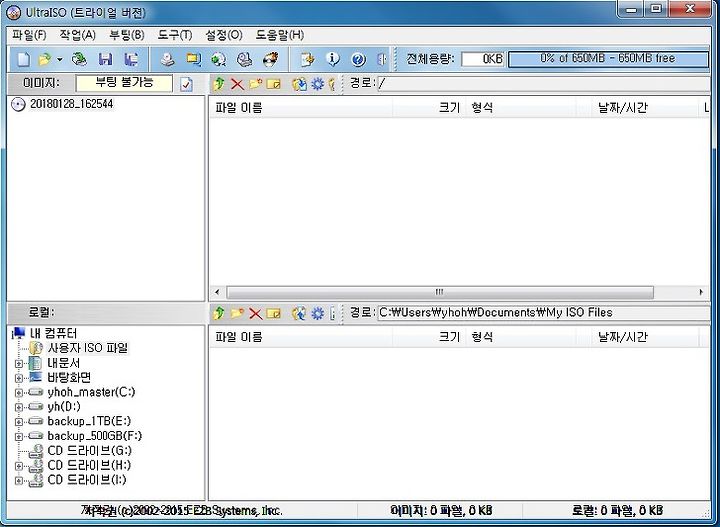Screen dimensions: 720x527
Task: Click the Rename icon in image toolbar
Action: [274, 84]
